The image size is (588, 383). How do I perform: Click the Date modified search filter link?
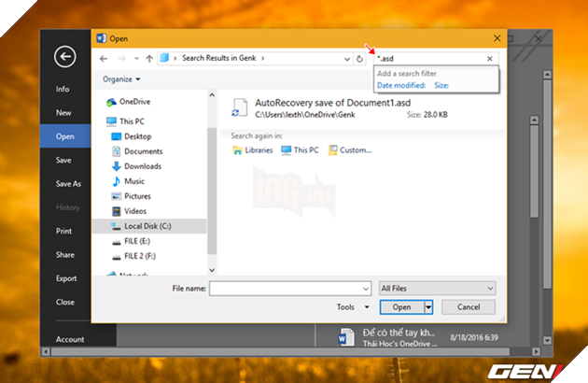click(401, 85)
